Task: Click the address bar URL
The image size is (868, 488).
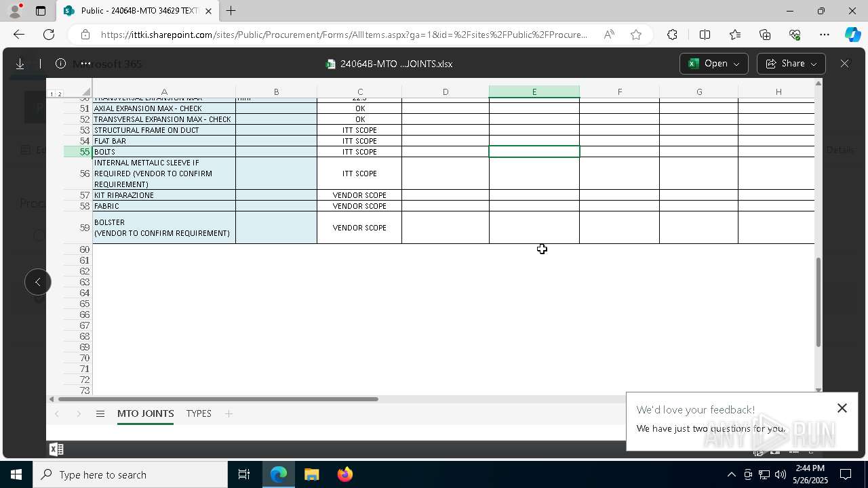Action: tap(344, 35)
